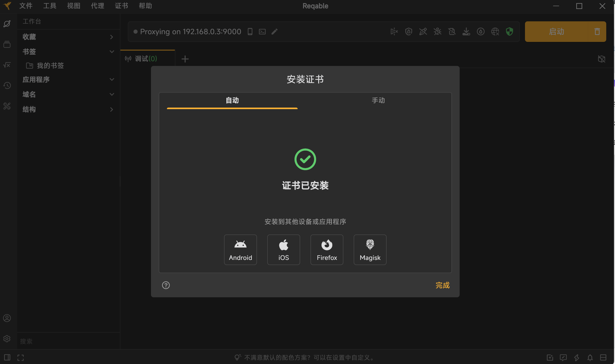
Task: Click the 完成 button to finish
Action: pos(442,285)
